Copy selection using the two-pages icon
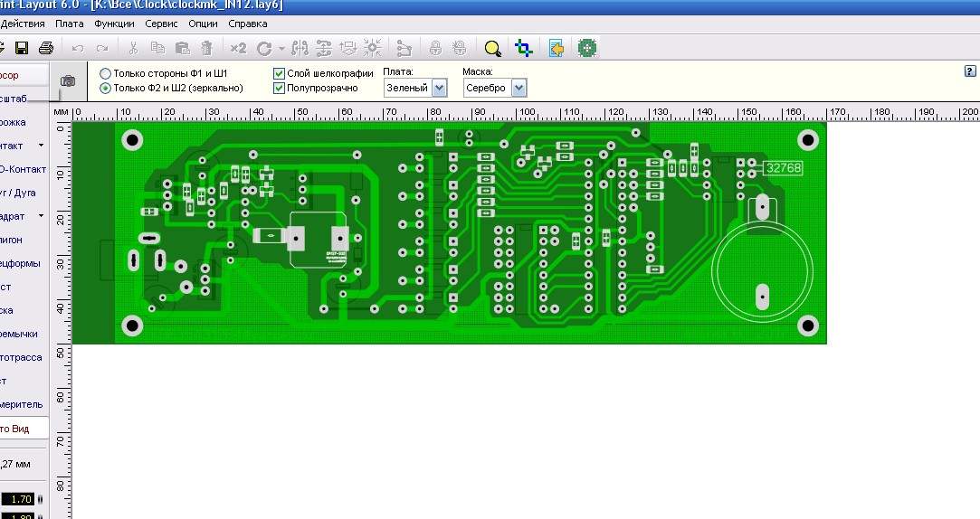 click(157, 48)
